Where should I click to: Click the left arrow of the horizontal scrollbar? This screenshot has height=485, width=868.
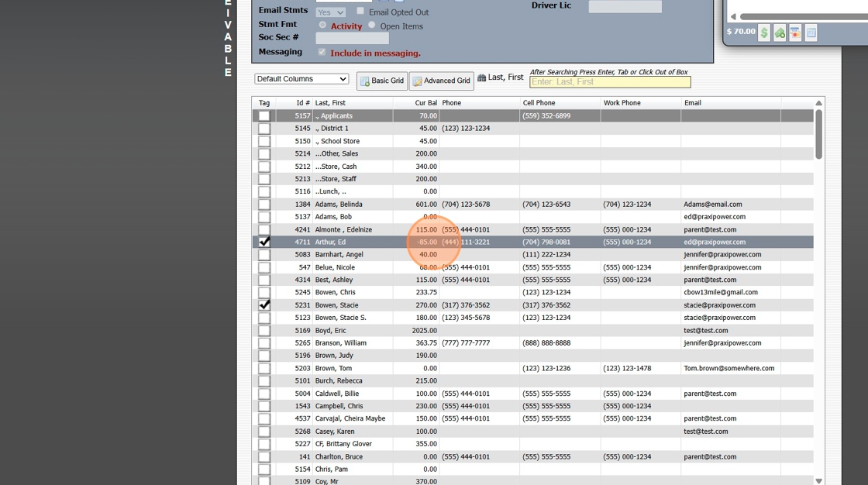[733, 16]
